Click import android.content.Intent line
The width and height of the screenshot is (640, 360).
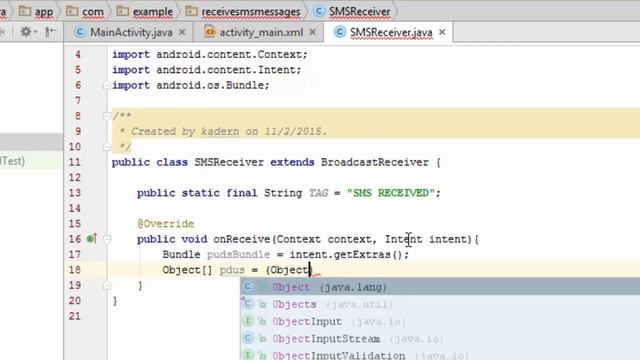pyautogui.click(x=207, y=70)
